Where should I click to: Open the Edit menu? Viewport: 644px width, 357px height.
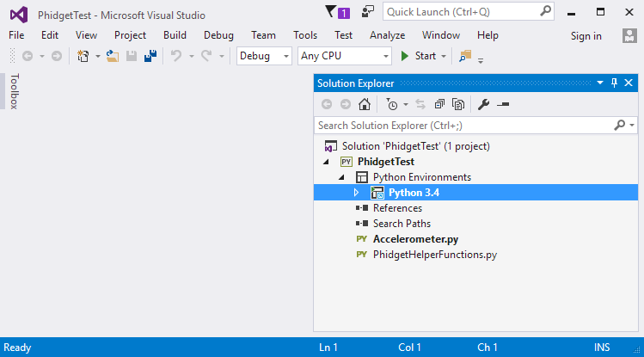[50, 35]
